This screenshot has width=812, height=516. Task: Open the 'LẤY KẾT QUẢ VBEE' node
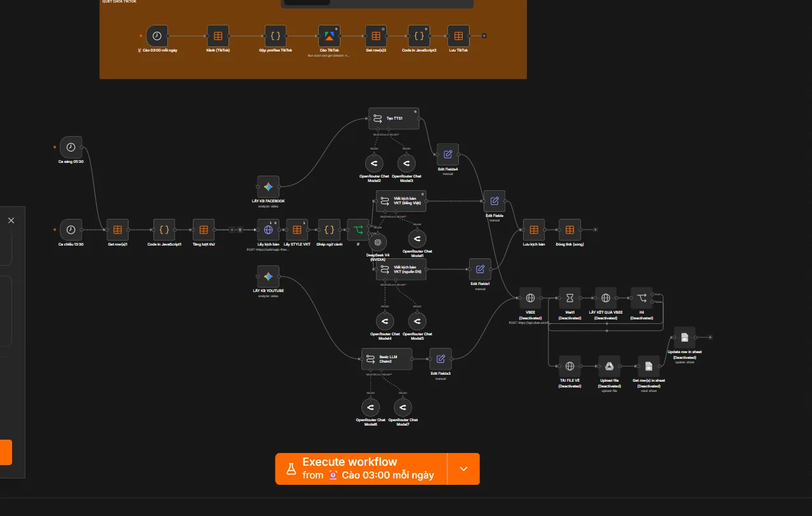[605, 298]
